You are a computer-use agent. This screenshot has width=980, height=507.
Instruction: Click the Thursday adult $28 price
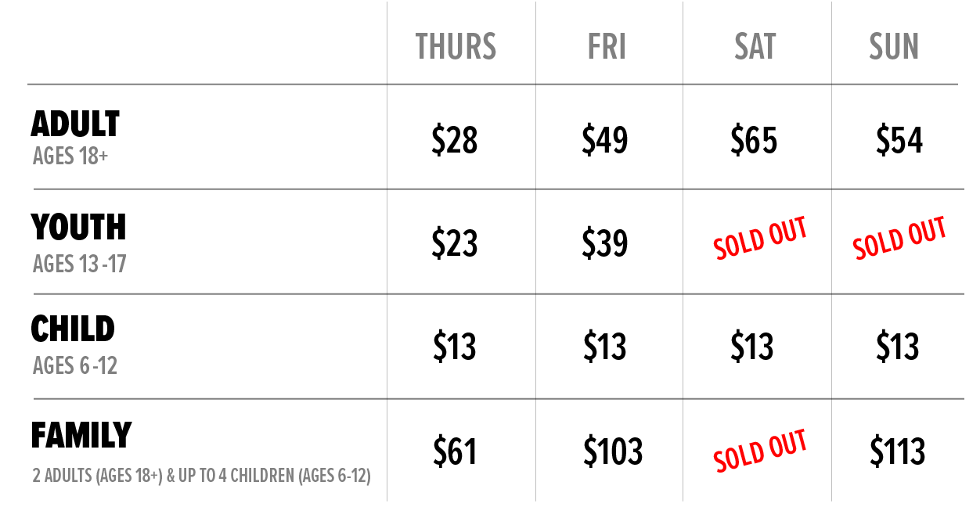(455, 141)
